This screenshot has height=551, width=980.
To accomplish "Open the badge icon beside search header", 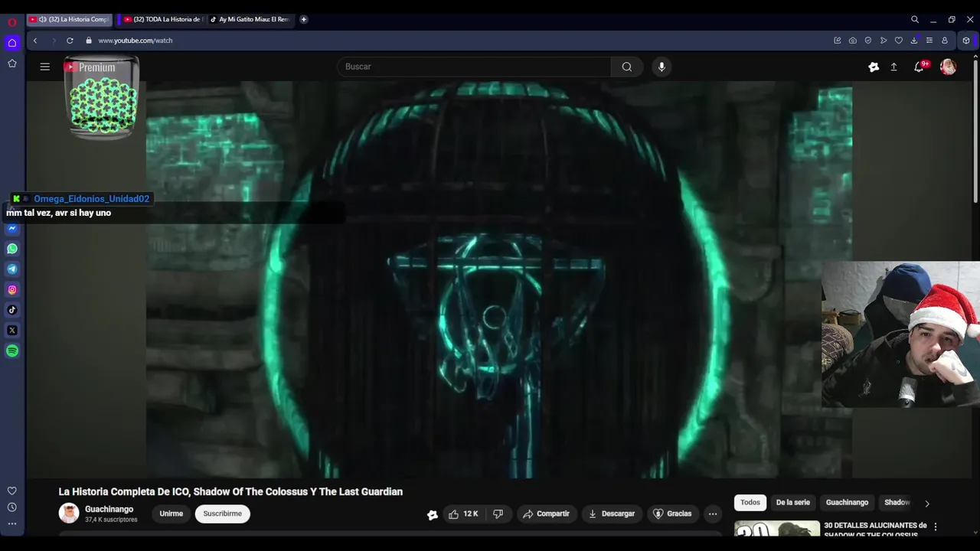I will 874,67.
